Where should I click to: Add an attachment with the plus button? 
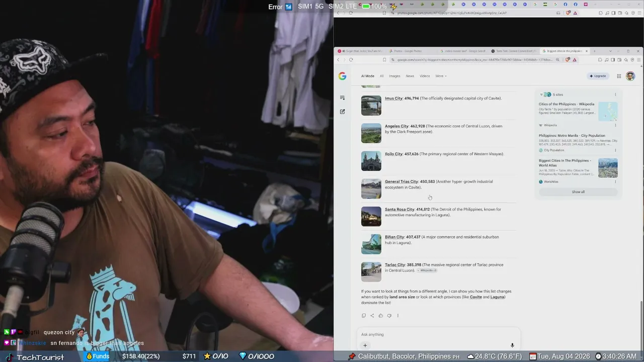(365, 345)
